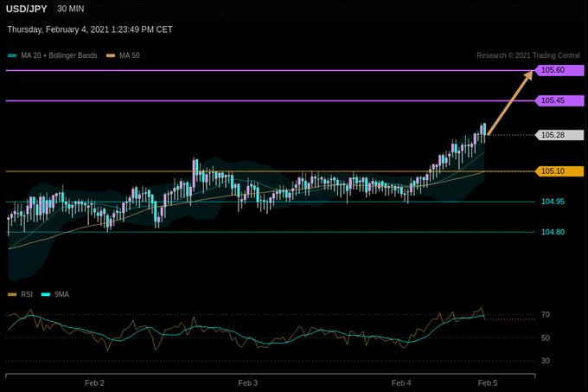Click the MA 50 legend label
This screenshot has height=392, width=588.
130,55
